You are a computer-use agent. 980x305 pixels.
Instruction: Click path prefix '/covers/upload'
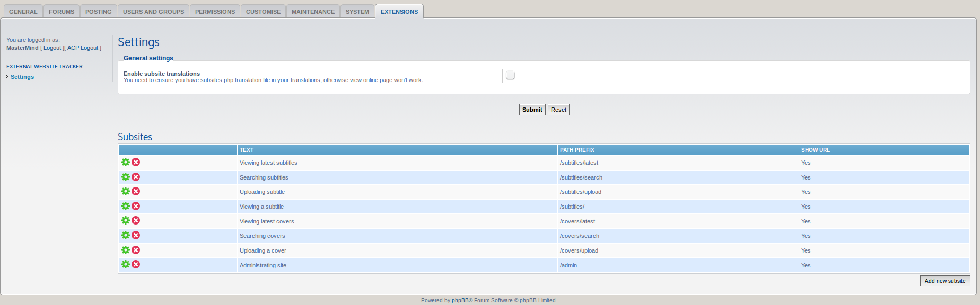(579, 250)
